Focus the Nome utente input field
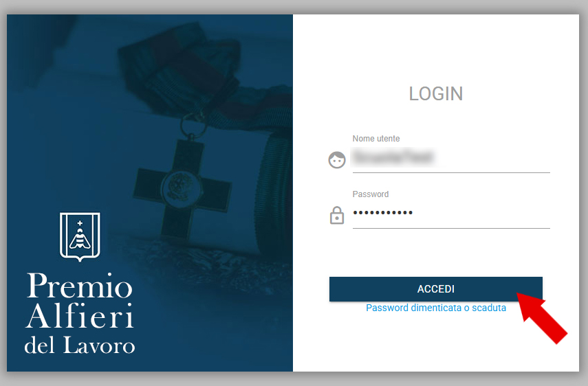Viewport: 588px width, 386px height. (x=451, y=159)
